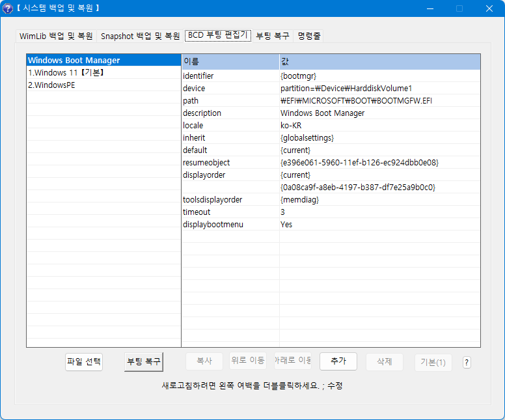Click the Yes value for displaybootmenu
505x420 pixels.
click(x=286, y=225)
